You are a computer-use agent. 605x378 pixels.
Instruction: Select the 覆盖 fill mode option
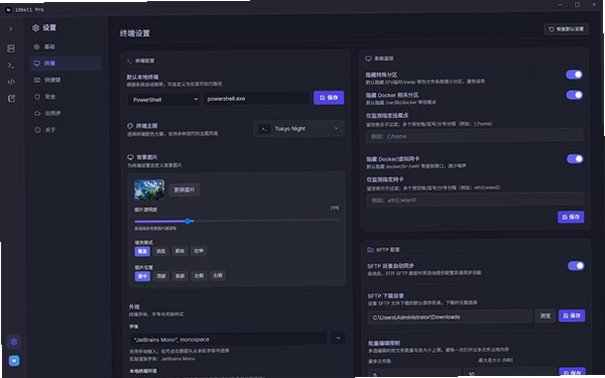click(142, 251)
